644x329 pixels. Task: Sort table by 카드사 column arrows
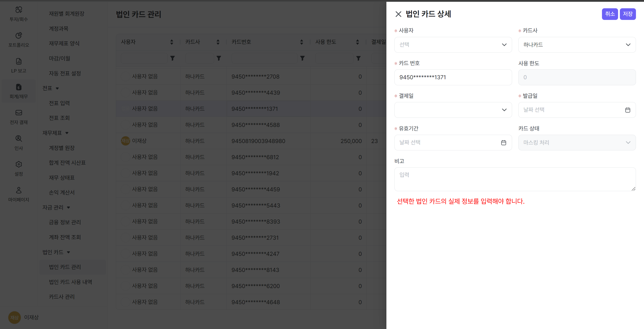(218, 42)
